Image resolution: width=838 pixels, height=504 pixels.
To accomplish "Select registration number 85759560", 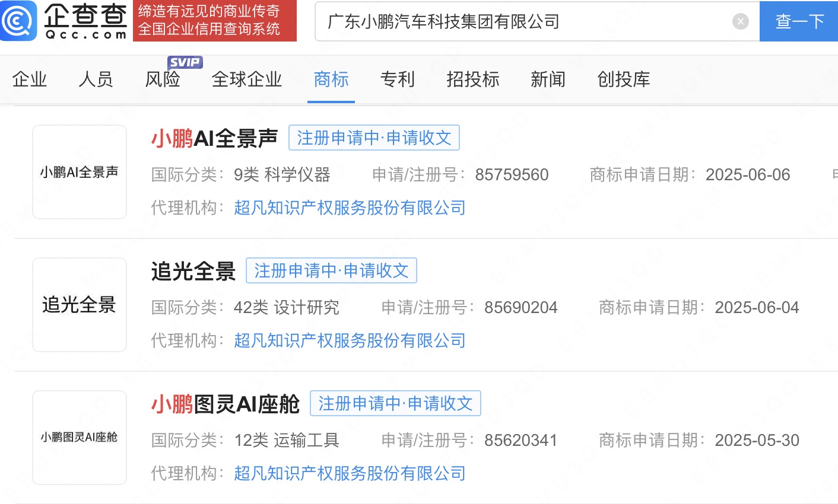I will tap(512, 175).
